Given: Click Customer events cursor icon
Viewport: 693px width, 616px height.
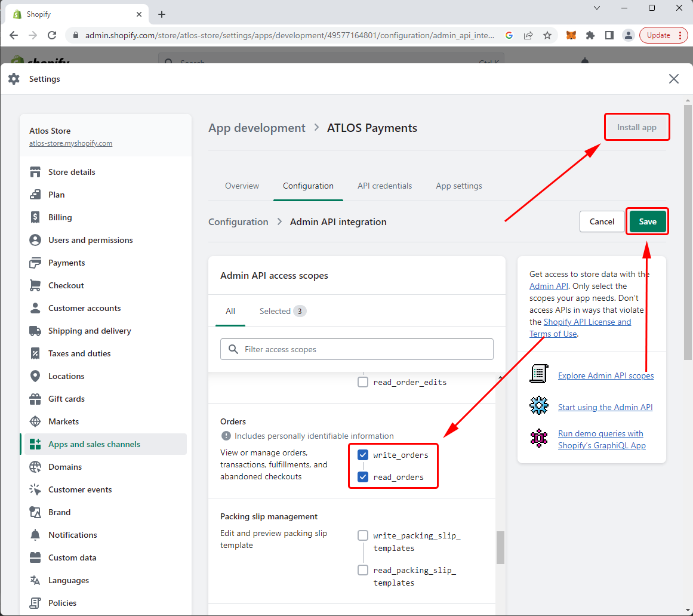Looking at the screenshot, I should [x=35, y=489].
